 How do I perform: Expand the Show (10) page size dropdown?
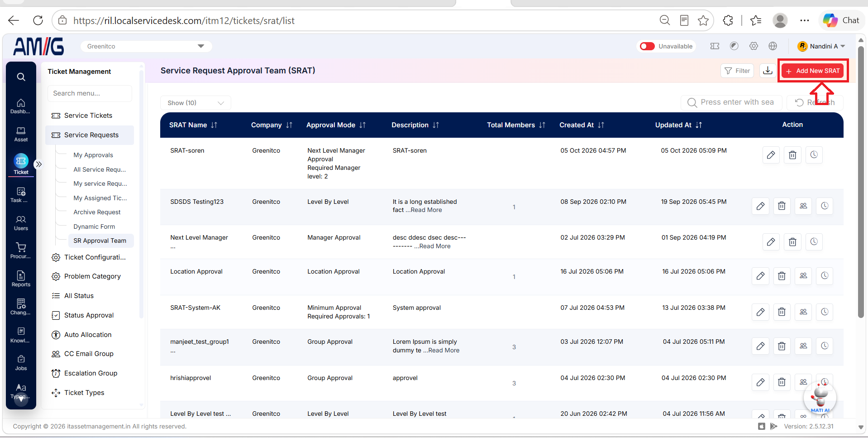pos(196,103)
